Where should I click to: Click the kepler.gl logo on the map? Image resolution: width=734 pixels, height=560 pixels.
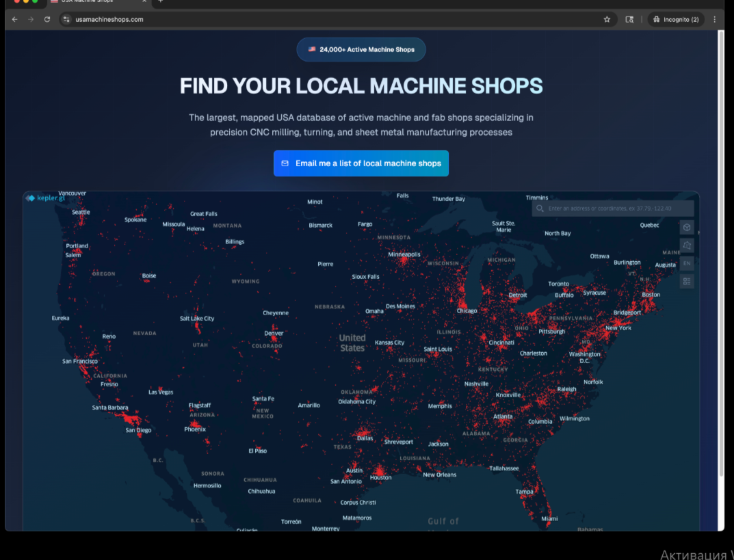pos(45,198)
